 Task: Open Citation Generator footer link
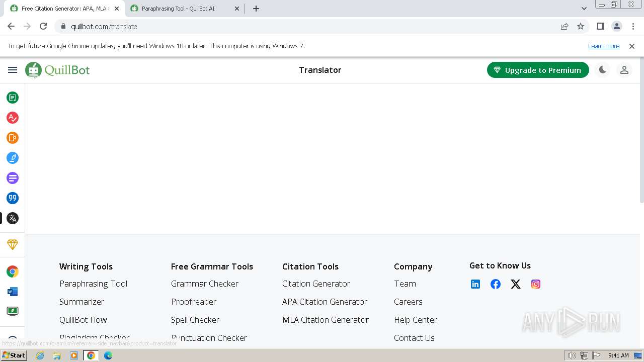pos(316,284)
